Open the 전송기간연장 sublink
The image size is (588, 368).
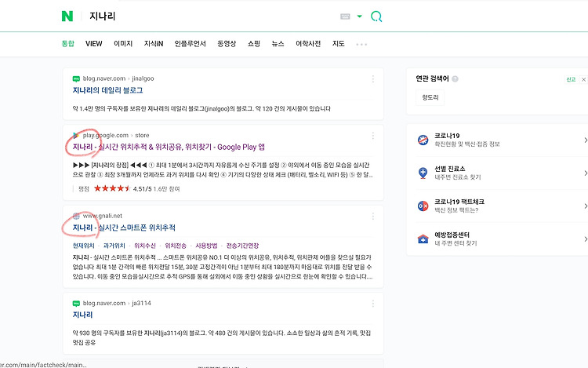(x=242, y=246)
